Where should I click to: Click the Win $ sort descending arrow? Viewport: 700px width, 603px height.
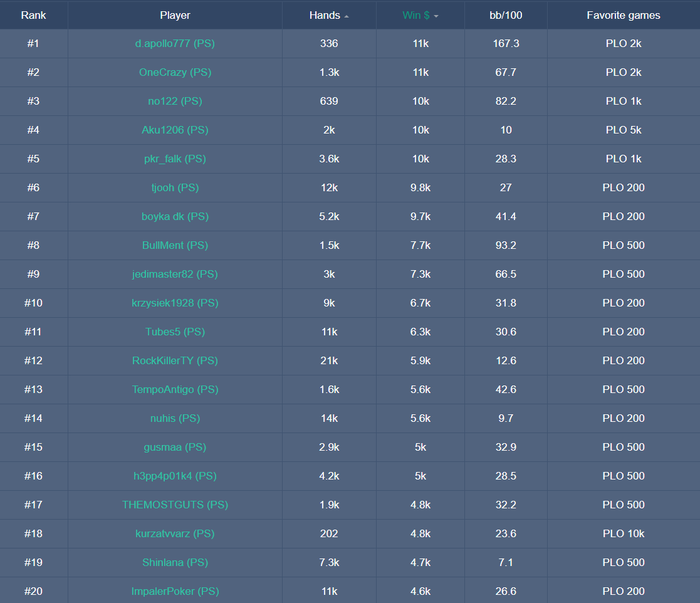pyautogui.click(x=436, y=16)
